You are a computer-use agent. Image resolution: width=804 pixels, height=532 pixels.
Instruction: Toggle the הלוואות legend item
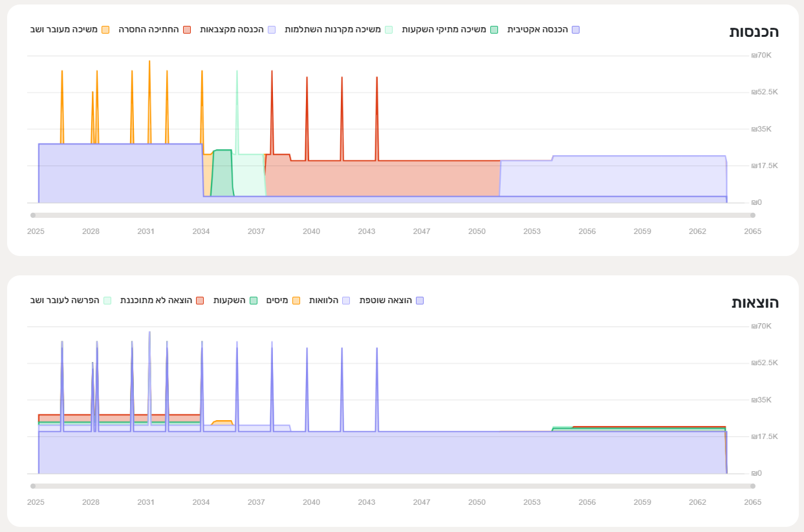346,301
